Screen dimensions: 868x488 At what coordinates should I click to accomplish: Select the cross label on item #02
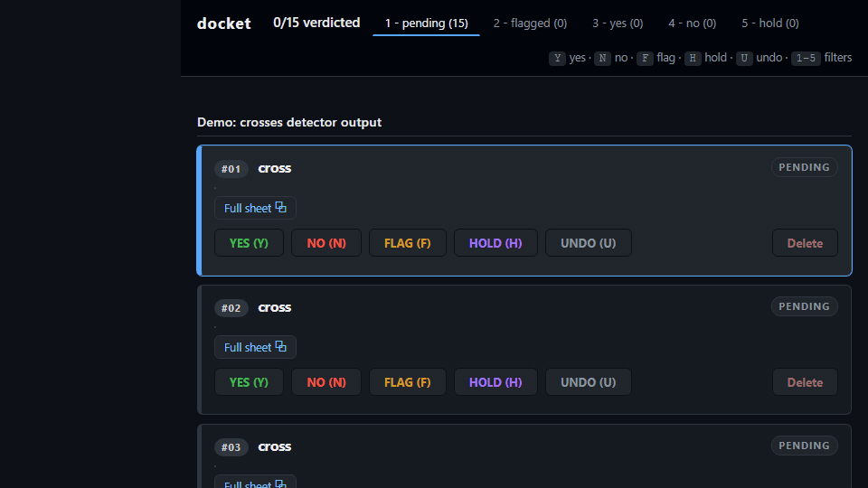click(275, 307)
